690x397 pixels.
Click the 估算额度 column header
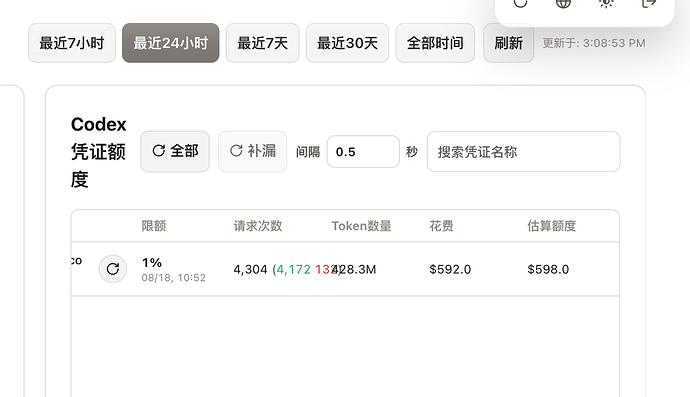[552, 226]
